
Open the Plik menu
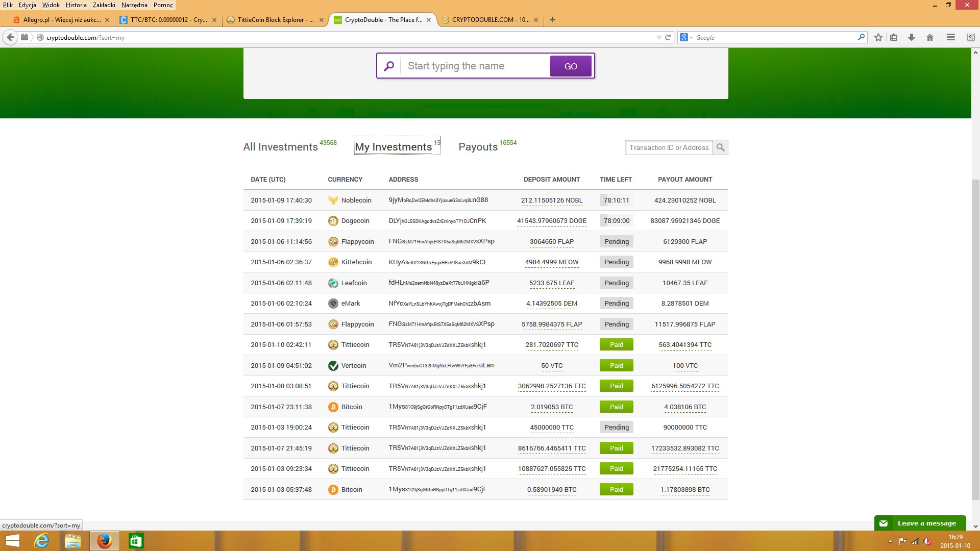[8, 5]
